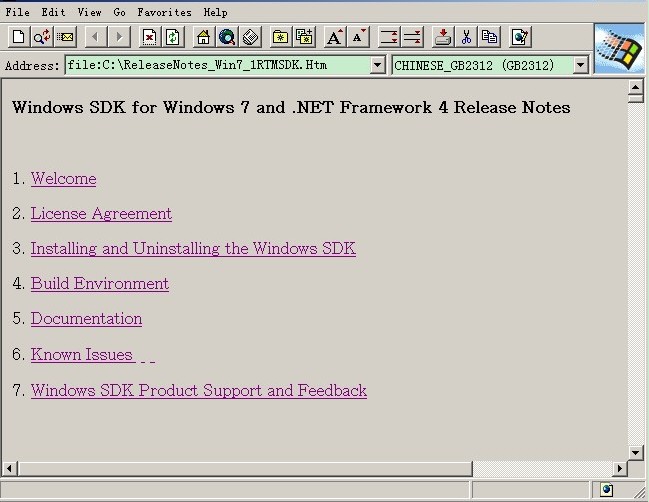The height and width of the screenshot is (502, 649).
Task: Click the second red-arrow lines toolbar icon
Action: coord(412,37)
